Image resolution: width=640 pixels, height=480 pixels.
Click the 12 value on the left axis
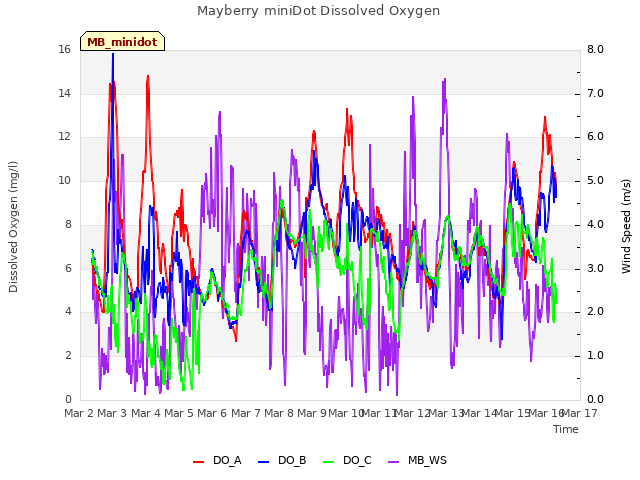[x=64, y=137]
